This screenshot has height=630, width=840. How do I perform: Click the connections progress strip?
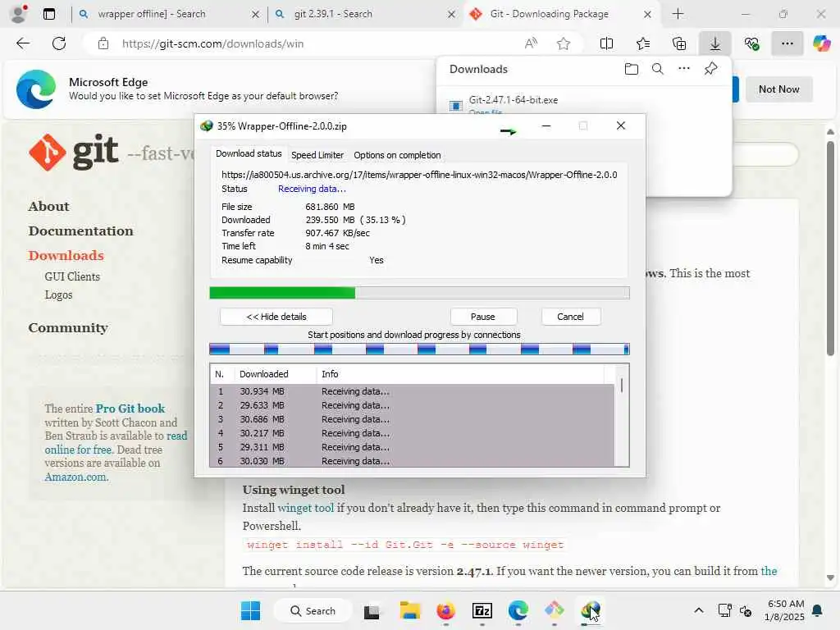[x=419, y=349]
